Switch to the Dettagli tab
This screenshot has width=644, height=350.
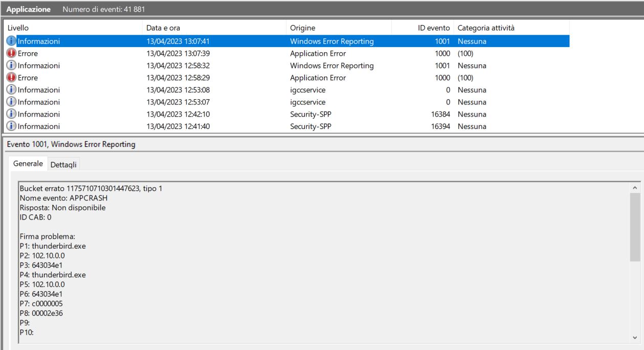click(x=63, y=164)
